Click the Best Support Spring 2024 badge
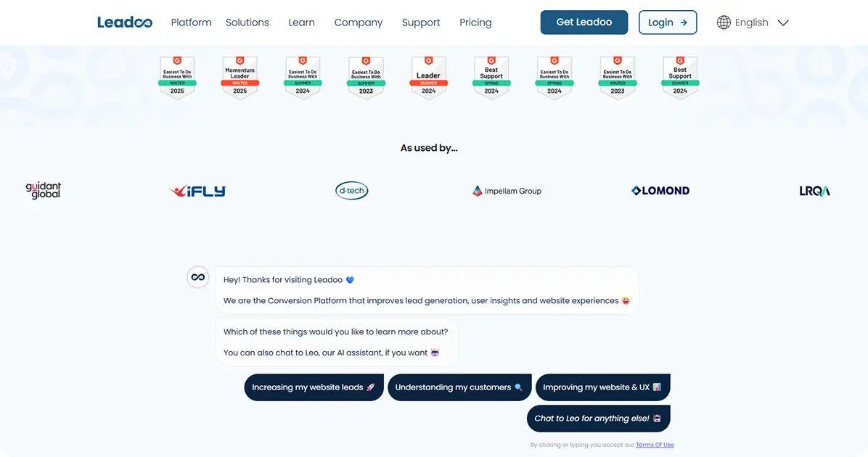The width and height of the screenshot is (868, 457). click(491, 78)
